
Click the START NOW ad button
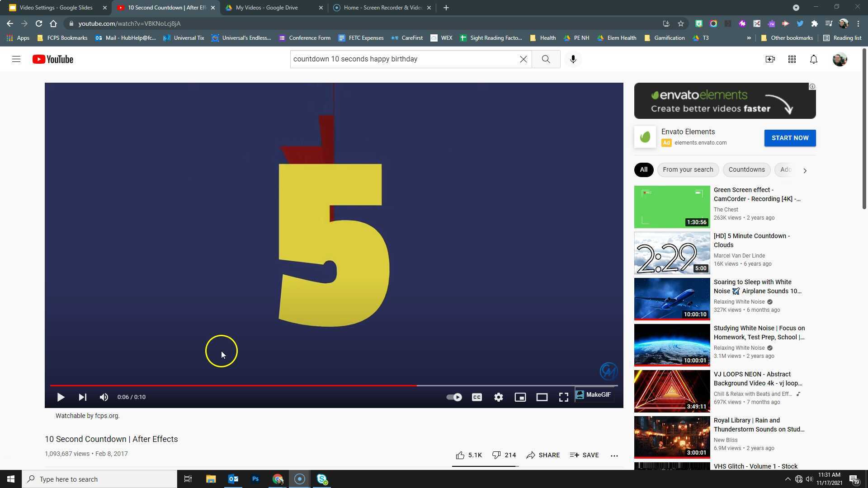(x=790, y=138)
